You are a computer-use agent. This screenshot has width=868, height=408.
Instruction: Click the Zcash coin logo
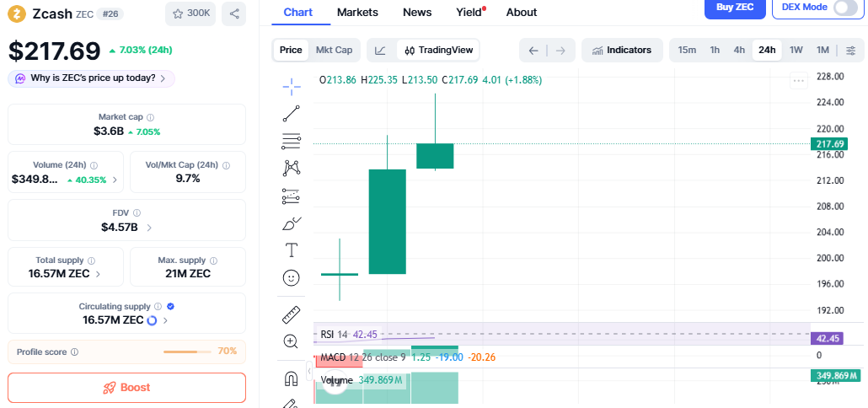[17, 13]
